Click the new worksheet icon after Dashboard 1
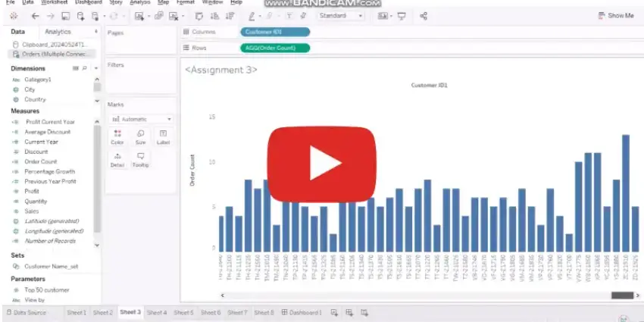 tap(334, 312)
